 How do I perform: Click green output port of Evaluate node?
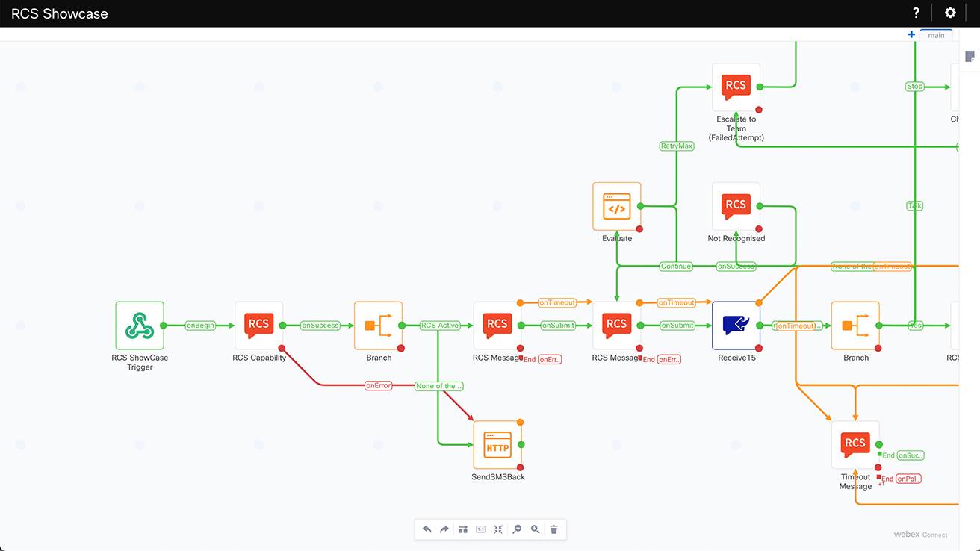tap(640, 206)
